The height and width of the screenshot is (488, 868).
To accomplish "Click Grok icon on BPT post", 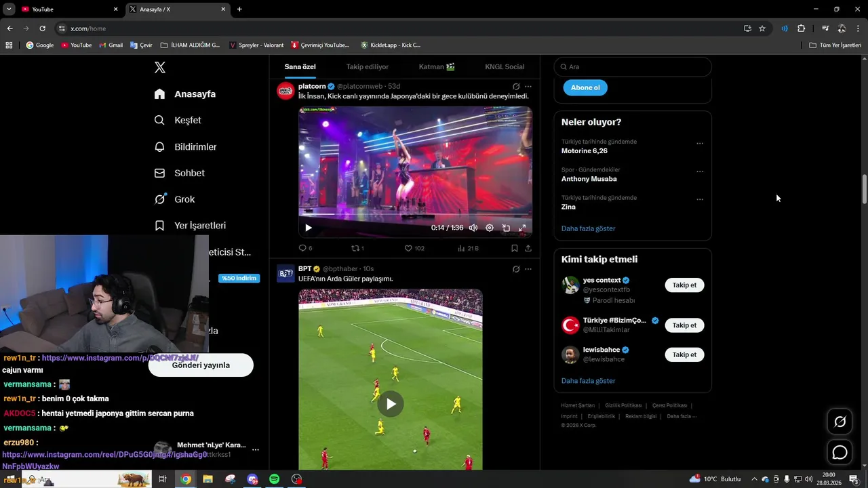I will [x=516, y=269].
